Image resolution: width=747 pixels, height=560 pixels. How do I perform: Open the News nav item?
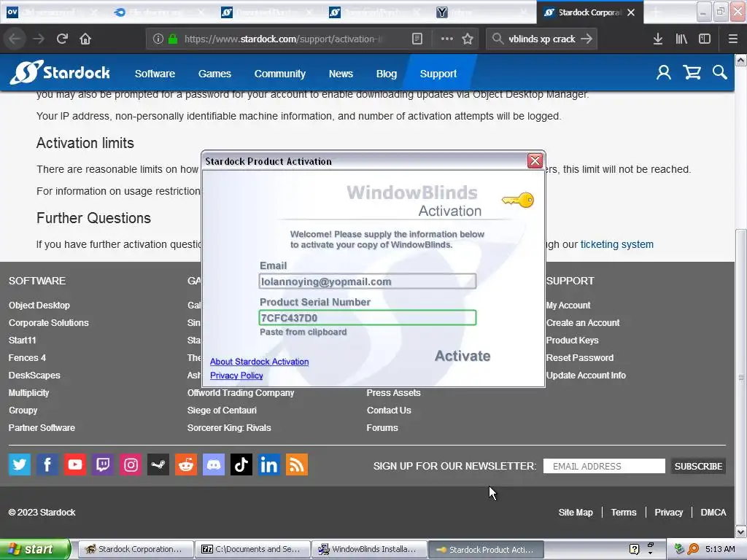coord(341,74)
